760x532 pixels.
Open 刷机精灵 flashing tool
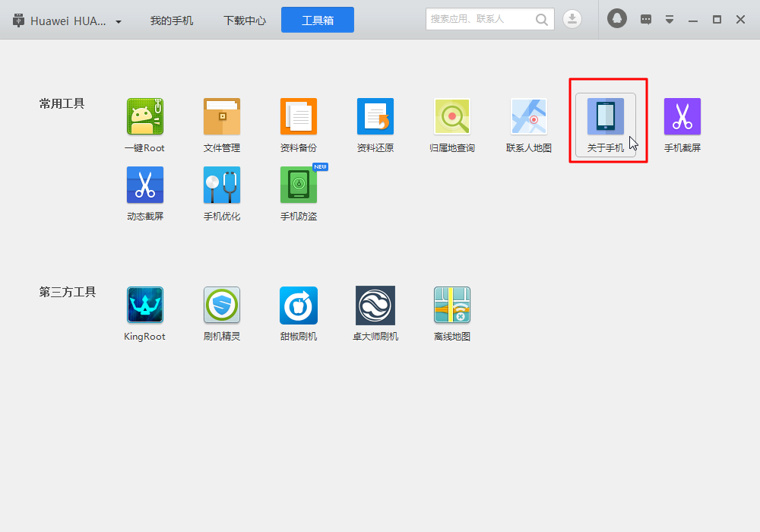pyautogui.click(x=222, y=313)
